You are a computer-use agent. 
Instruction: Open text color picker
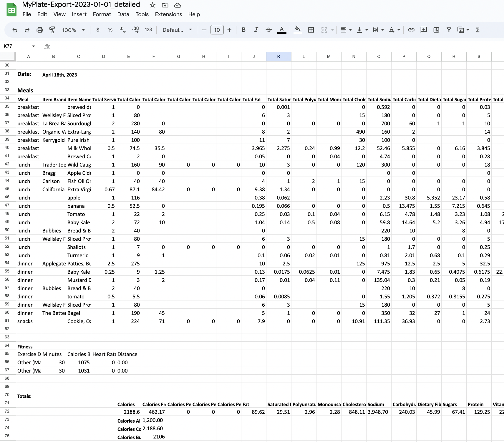pos(282,30)
